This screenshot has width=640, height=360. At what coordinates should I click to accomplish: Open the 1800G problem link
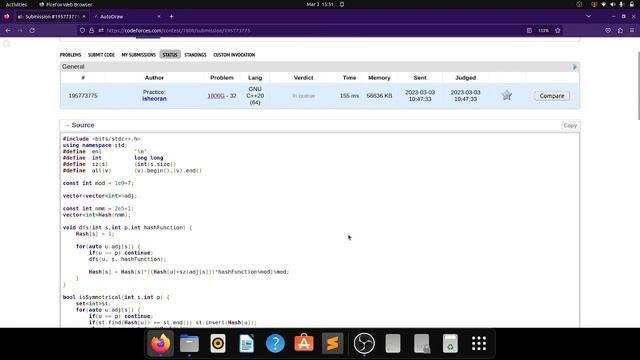(216, 96)
